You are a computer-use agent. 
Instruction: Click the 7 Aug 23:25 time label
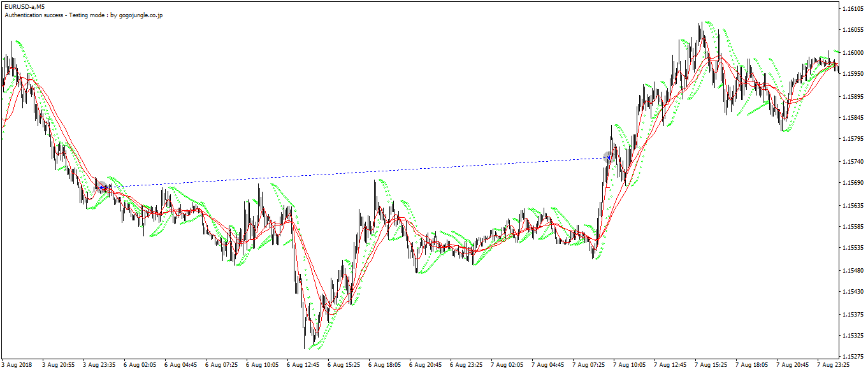coord(834,366)
